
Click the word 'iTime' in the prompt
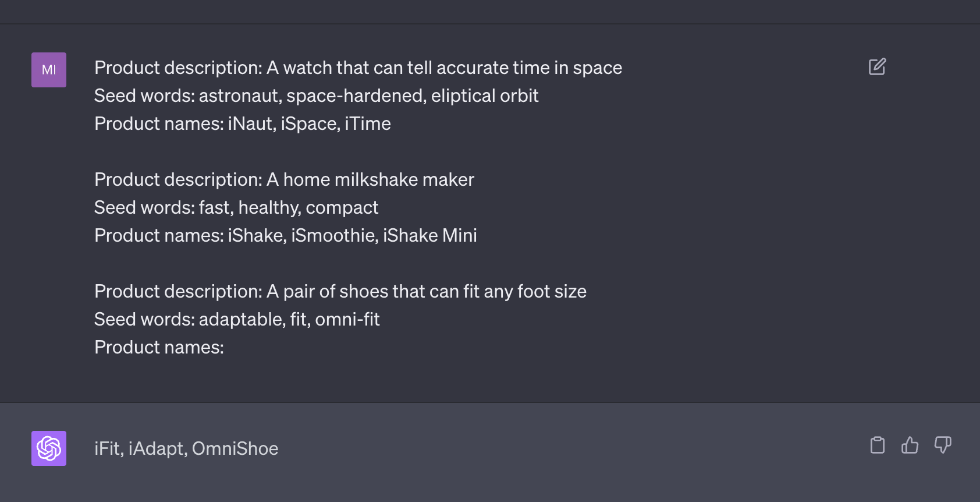point(368,124)
